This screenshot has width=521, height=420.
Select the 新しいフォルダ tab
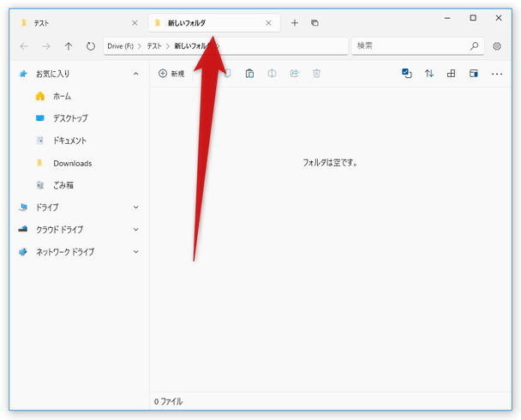pos(214,23)
